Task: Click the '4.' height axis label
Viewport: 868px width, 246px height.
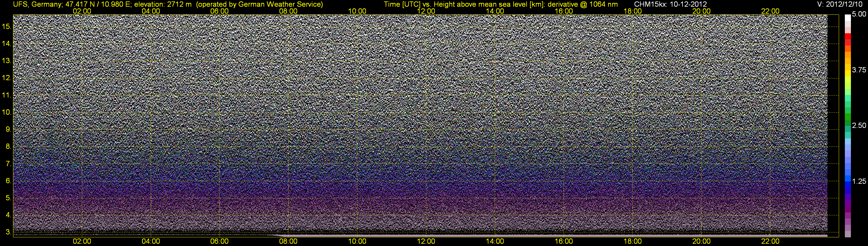Action: click(x=8, y=215)
